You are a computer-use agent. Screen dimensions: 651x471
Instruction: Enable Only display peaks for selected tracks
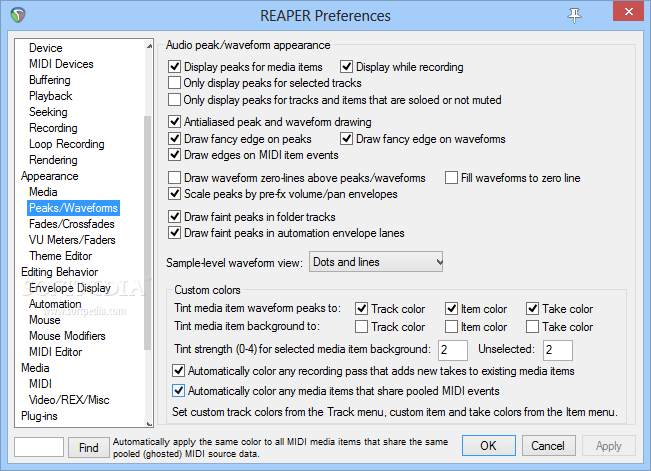click(174, 83)
